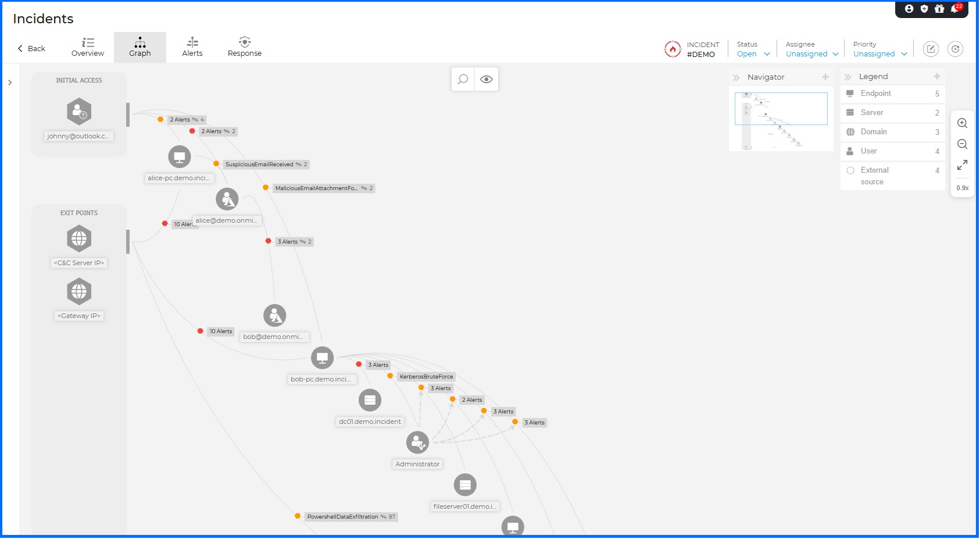Open the edit incident pencil icon
Image resolution: width=980 pixels, height=539 pixels.
tap(930, 49)
